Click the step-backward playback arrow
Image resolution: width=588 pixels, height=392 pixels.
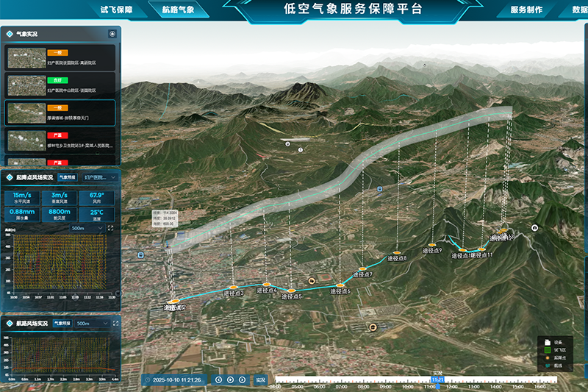218,379
